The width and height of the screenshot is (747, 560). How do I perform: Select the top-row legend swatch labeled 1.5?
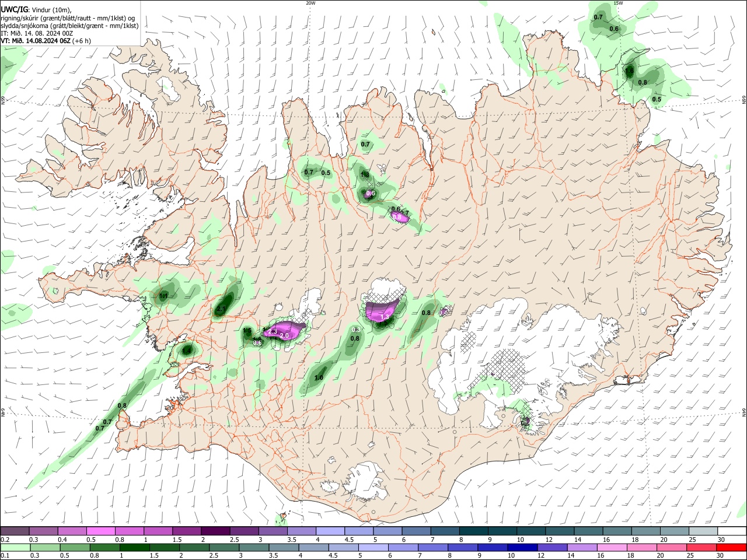click(186, 531)
